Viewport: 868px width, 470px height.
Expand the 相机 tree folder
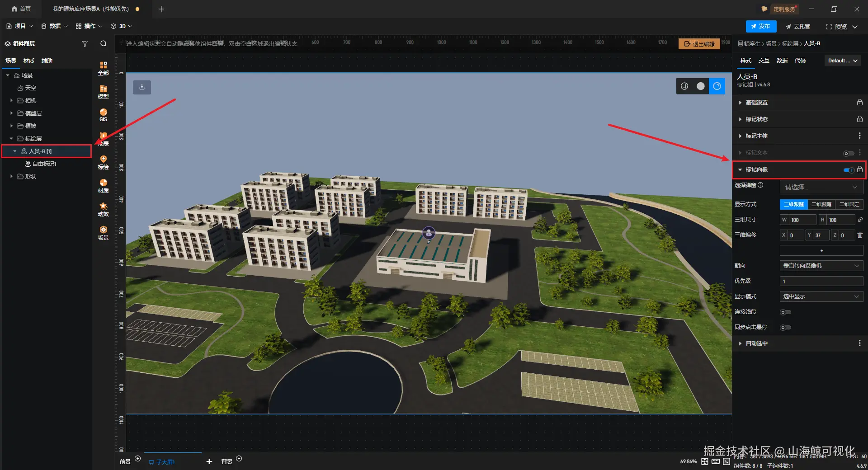[x=11, y=100]
